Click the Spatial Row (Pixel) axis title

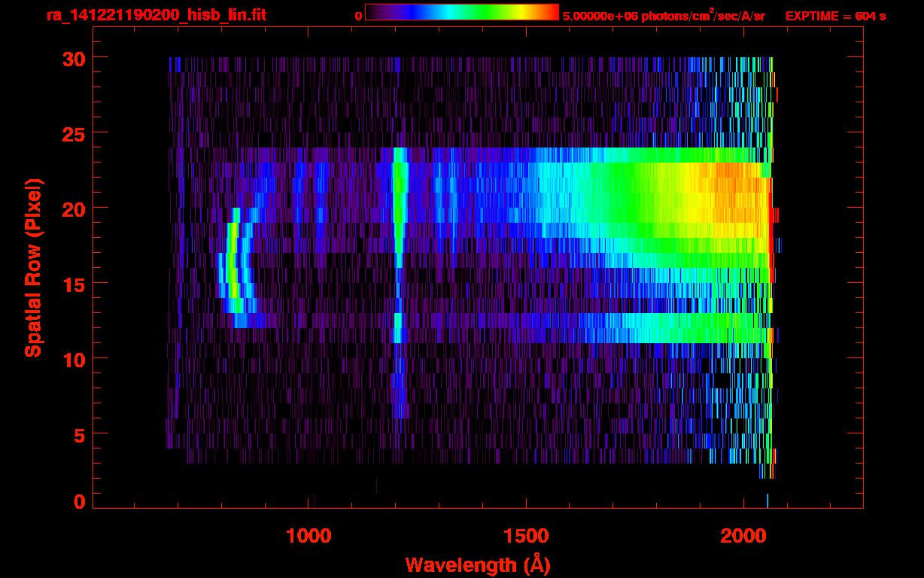[x=33, y=268]
